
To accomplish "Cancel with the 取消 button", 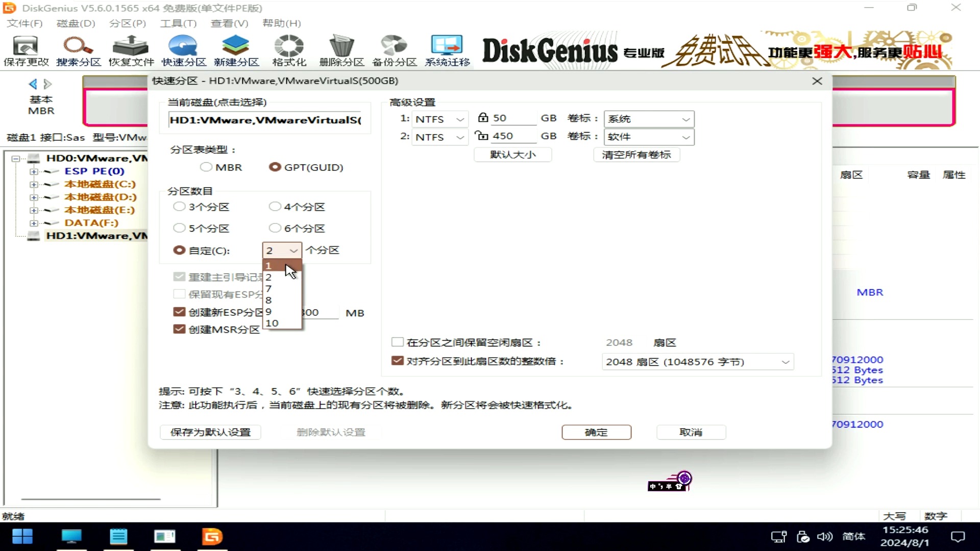I will click(691, 432).
